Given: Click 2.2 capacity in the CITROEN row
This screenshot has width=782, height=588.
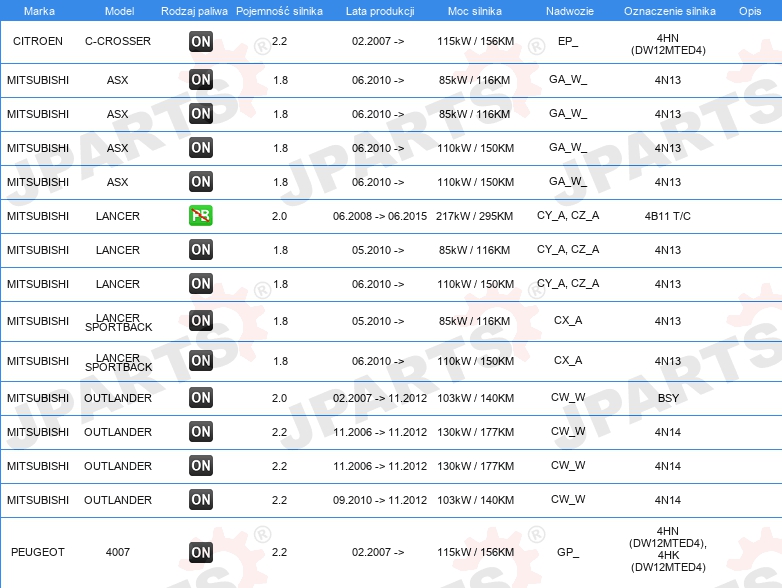Looking at the screenshot, I should coord(279,41).
